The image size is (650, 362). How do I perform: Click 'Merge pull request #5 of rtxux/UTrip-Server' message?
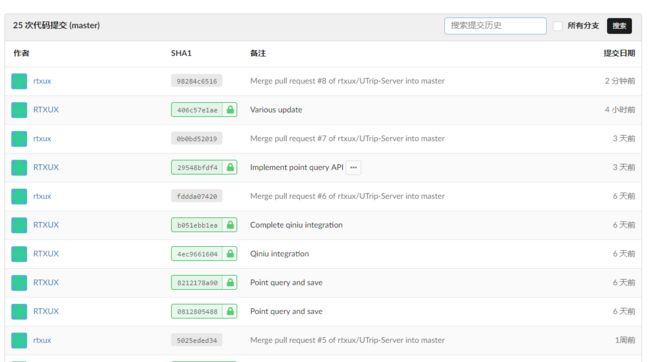pos(347,340)
